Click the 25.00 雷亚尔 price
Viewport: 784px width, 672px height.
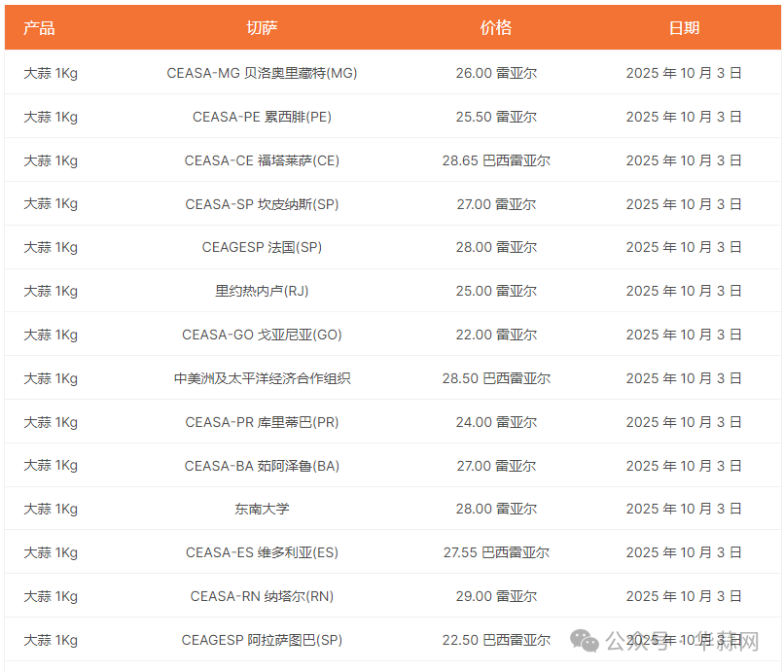tap(496, 291)
